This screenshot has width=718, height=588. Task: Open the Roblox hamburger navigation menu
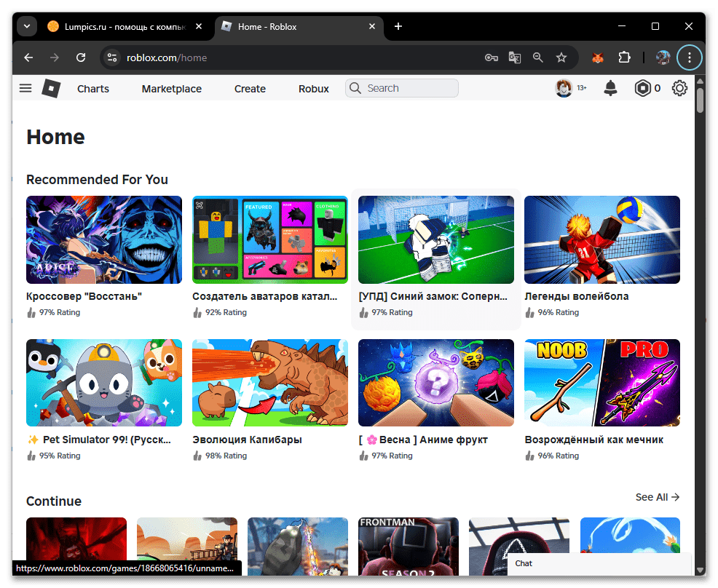pos(25,88)
